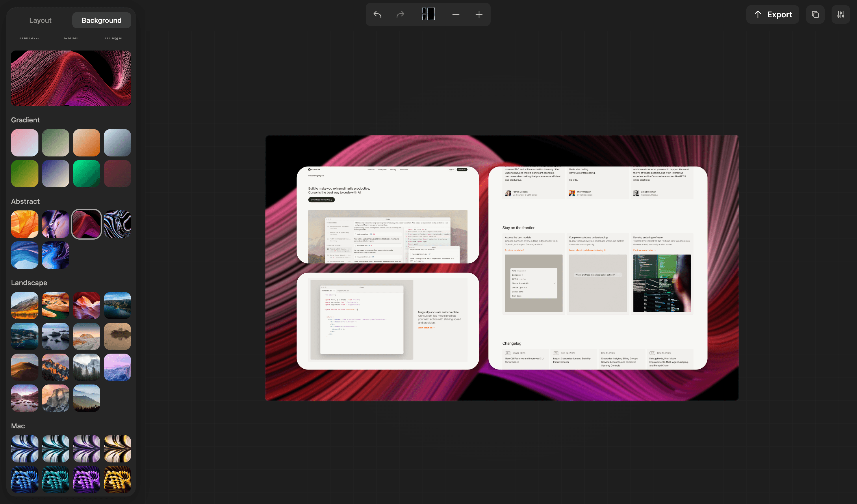This screenshot has height=504, width=857.
Task: Click the copy icon beside Export
Action: coord(815,15)
